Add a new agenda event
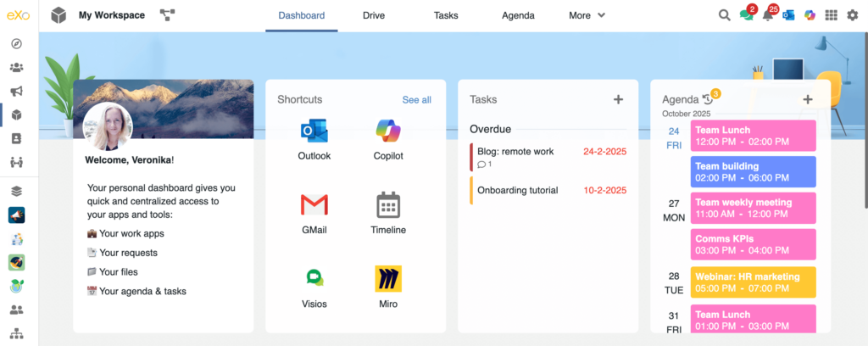Image resolution: width=868 pixels, height=346 pixels. point(807,100)
